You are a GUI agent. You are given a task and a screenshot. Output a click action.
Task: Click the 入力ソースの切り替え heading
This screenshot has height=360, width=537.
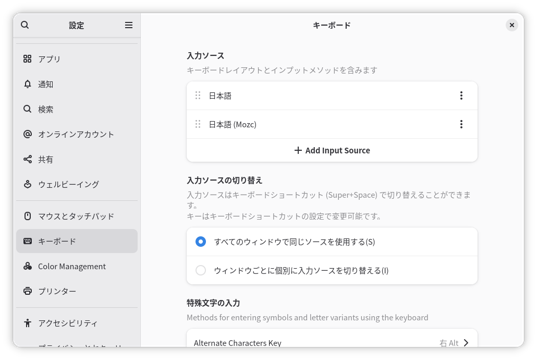pos(224,180)
